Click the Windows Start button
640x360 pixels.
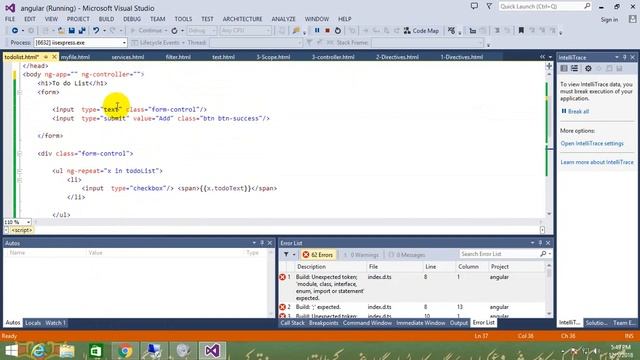11,351
